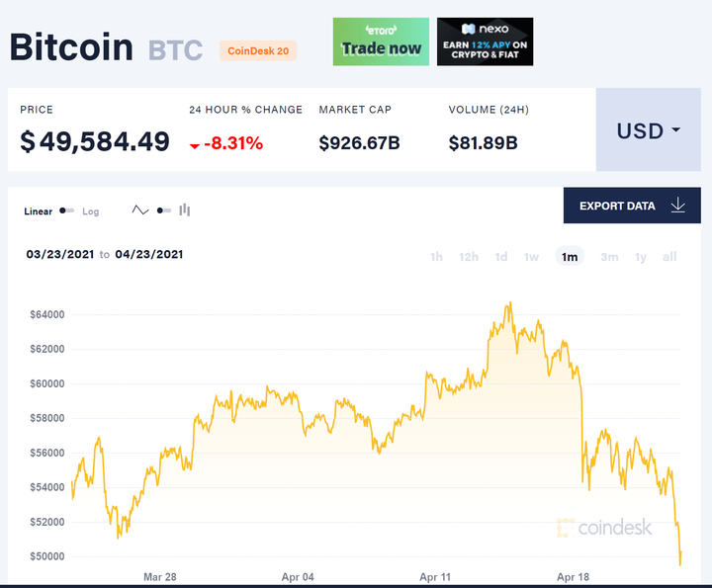Click the eToro logo in the green banner
Viewport: 712px width, 588px height.
(381, 30)
